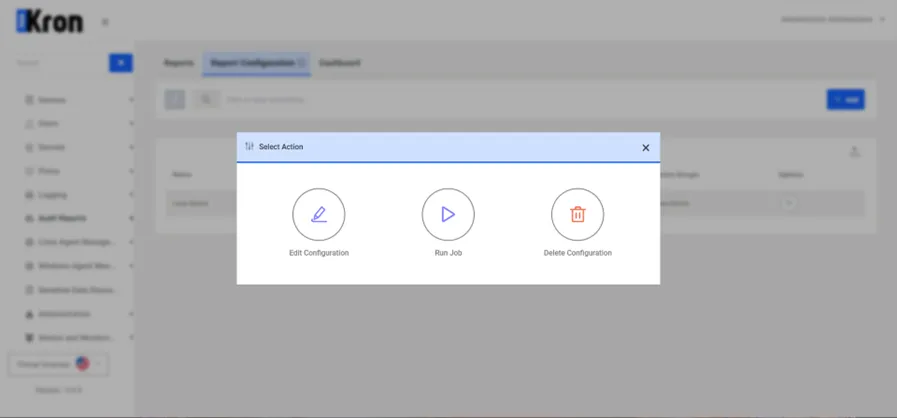
Task: Click the export icon above the table
Action: point(855,152)
